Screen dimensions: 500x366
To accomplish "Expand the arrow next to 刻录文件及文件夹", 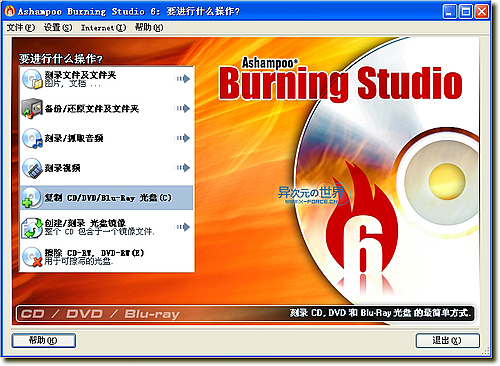I will point(183,79).
